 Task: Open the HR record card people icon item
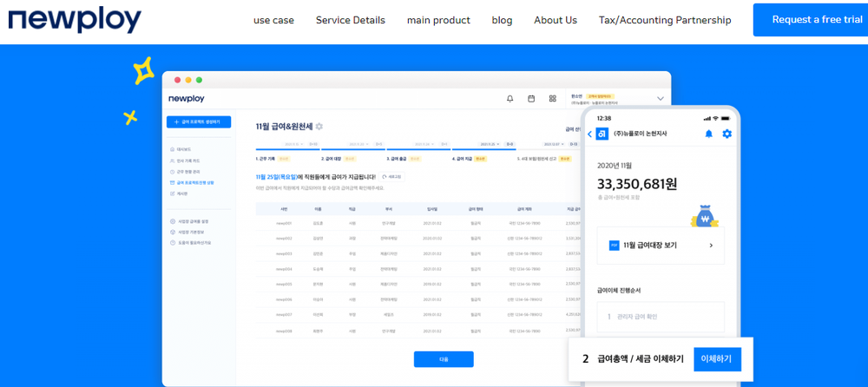point(185,161)
